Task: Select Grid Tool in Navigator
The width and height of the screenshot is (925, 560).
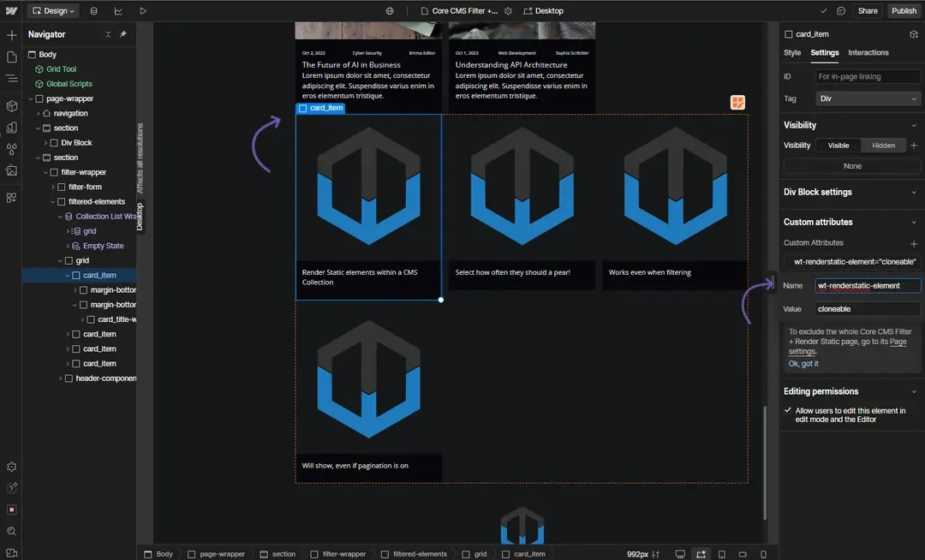Action: [62, 69]
